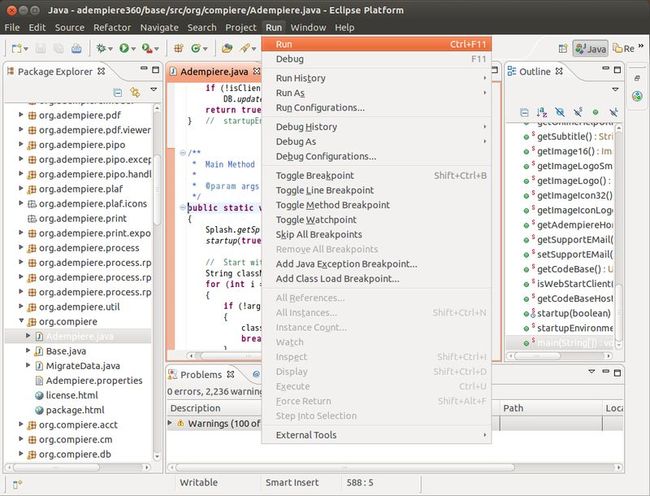650x496 pixels.
Task: Click the restore icon above the globe
Action: coord(637,77)
